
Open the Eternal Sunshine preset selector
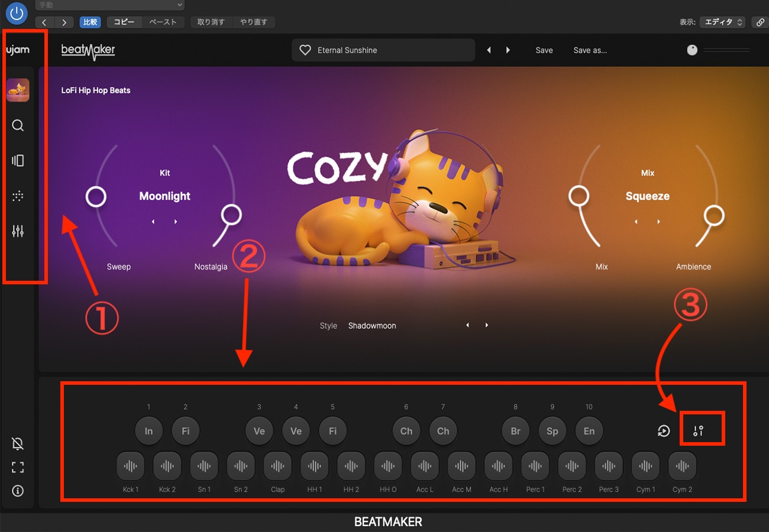383,50
